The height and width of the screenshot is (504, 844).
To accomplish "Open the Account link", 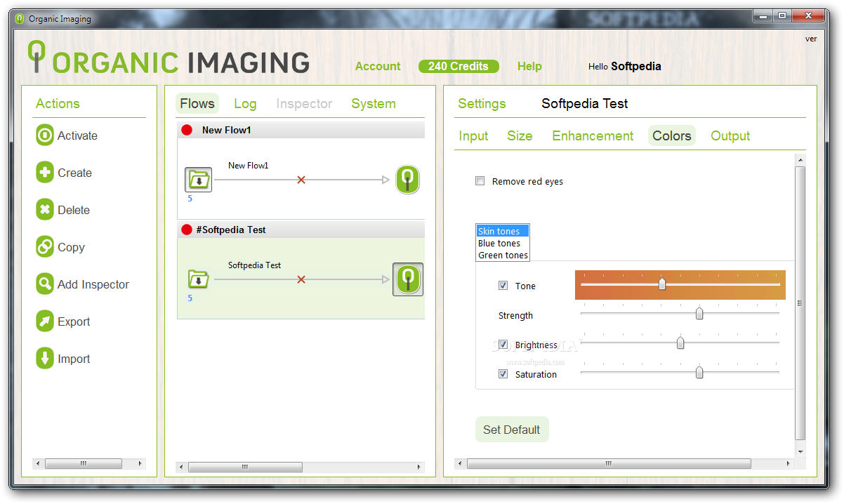I will 378,66.
